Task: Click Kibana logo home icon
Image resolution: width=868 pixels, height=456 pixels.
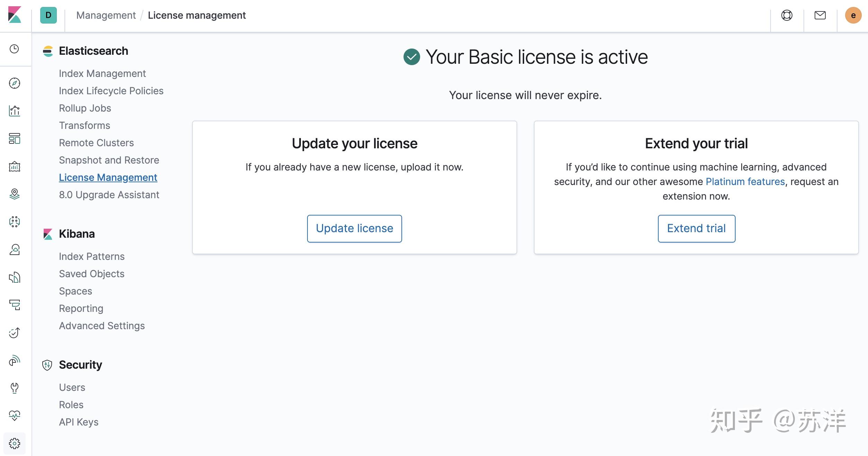Action: click(x=15, y=15)
